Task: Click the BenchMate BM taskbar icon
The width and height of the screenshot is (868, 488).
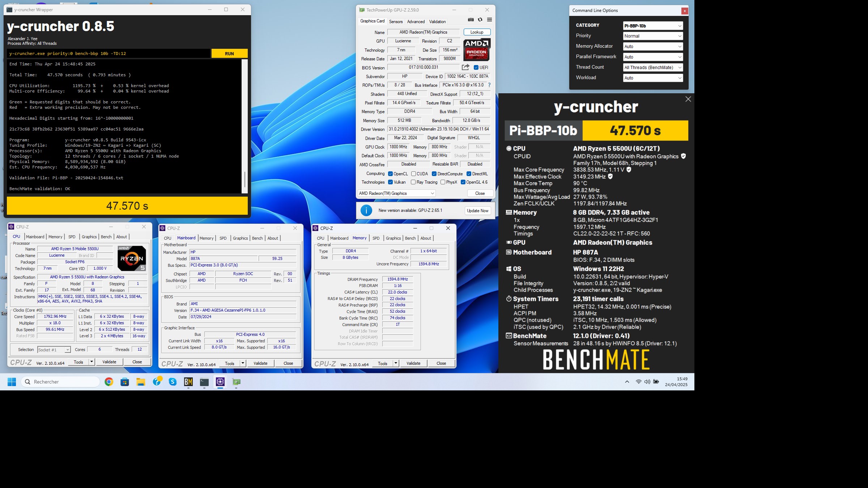Action: pyautogui.click(x=188, y=382)
